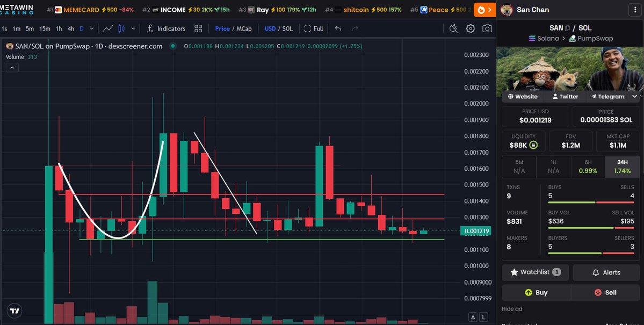644x325 pixels.
Task: Toggle auto scale with A button
Action: coord(473,317)
